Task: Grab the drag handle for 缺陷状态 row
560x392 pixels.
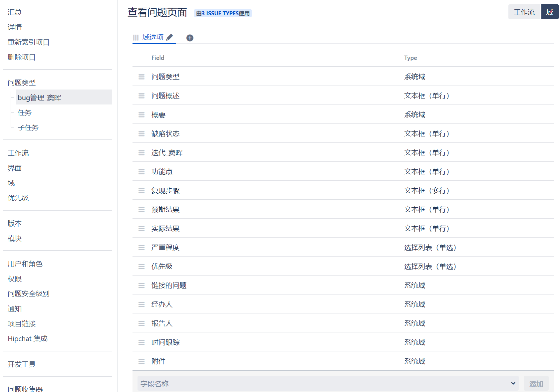Action: click(x=141, y=134)
